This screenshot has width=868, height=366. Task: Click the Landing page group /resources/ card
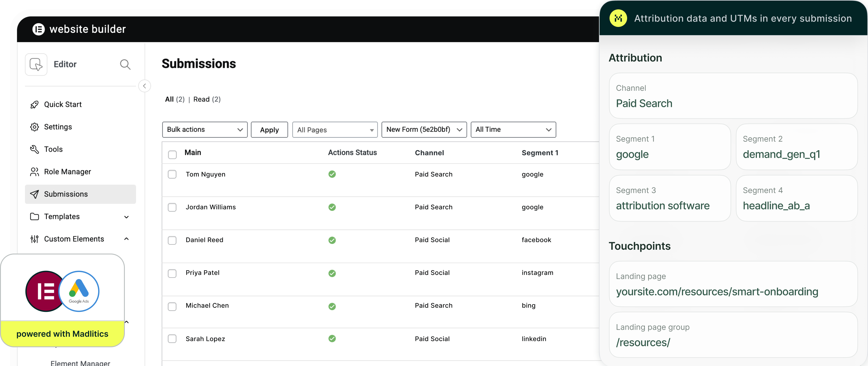tap(733, 335)
